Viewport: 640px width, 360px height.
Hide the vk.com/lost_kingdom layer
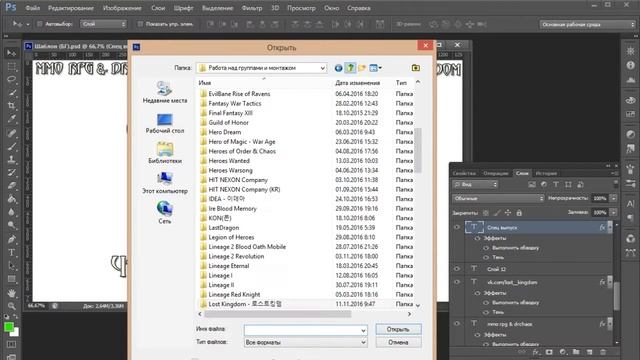[457, 282]
